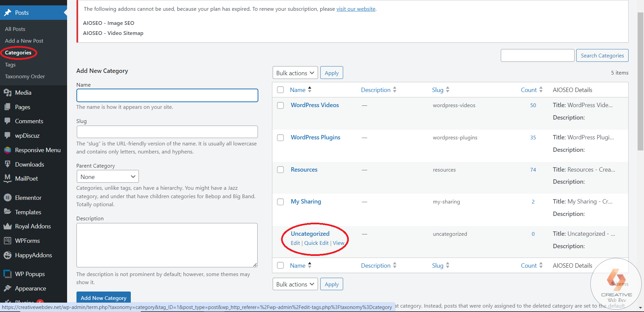644x312 pixels.
Task: Click the Royal Addons crown icon
Action: point(7,226)
